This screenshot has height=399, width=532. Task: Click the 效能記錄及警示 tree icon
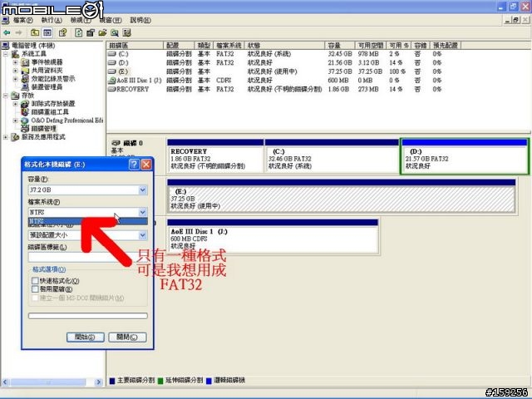pyautogui.click(x=25, y=79)
